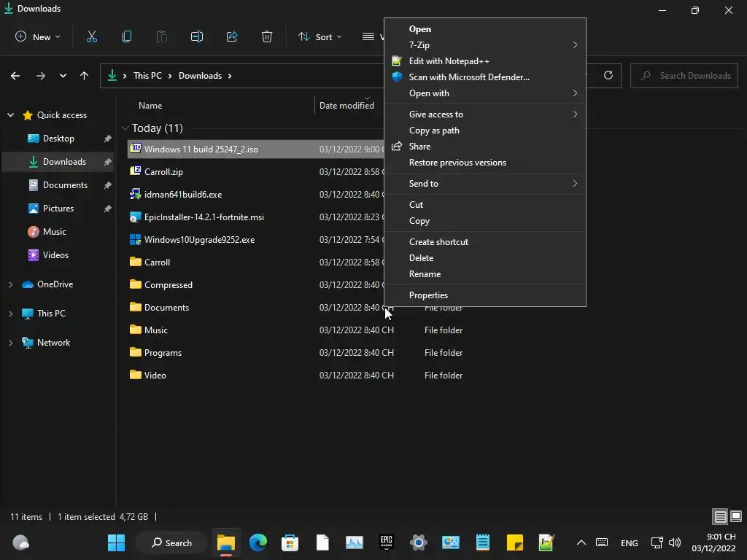Open the Sort dropdown
747x560 pixels.
click(x=320, y=36)
